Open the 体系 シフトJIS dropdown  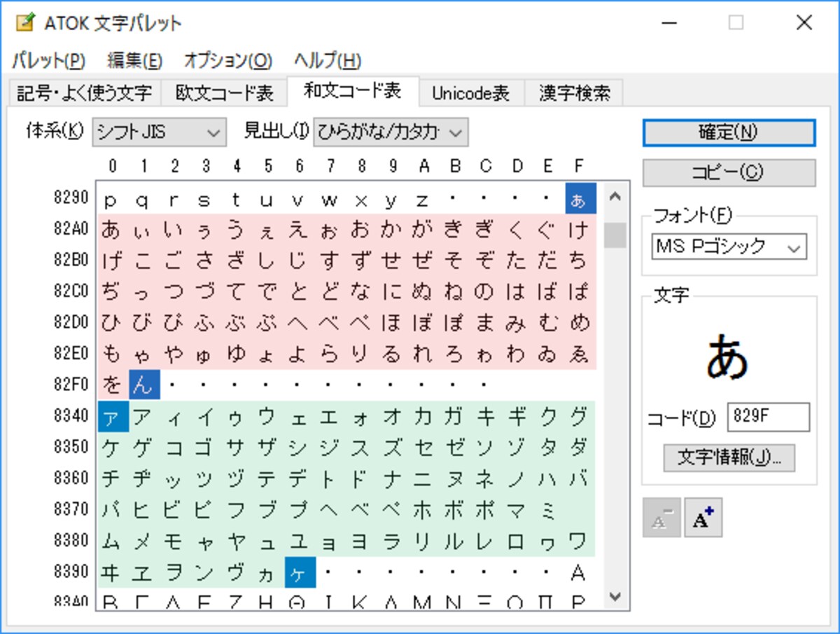pos(159,132)
